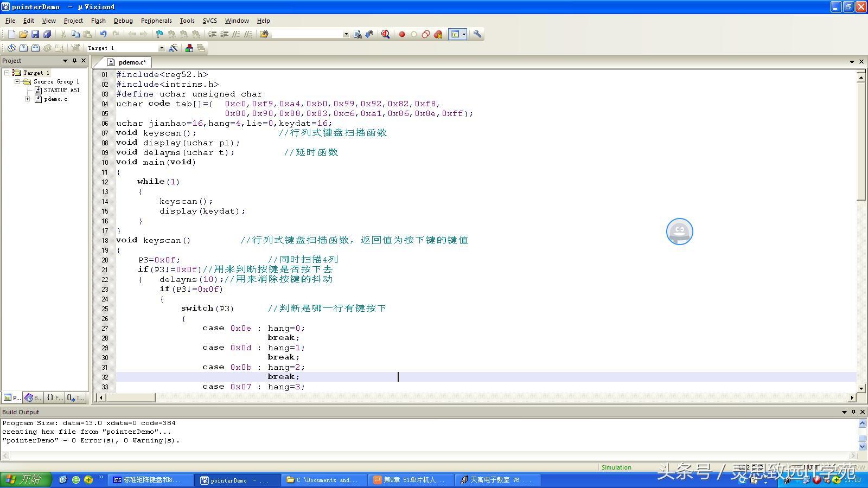Open the Target 1 selection dropdown
Viewport: 868px width, 488px height.
161,48
